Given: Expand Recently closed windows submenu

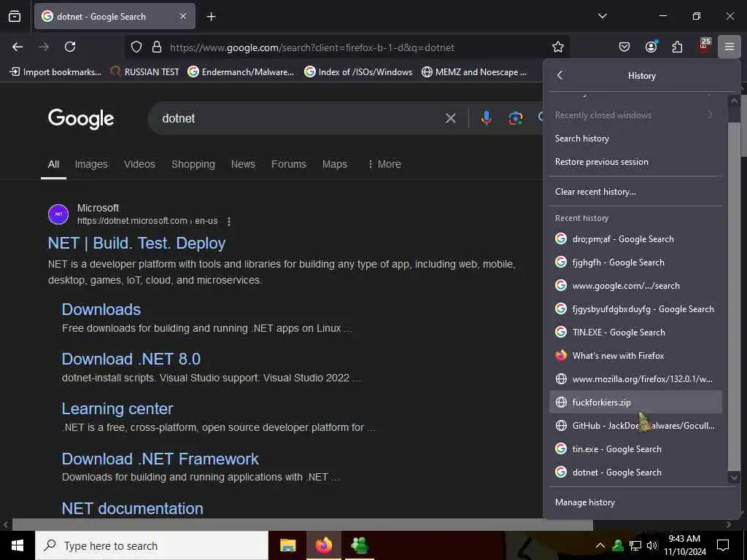Looking at the screenshot, I should pyautogui.click(x=635, y=115).
